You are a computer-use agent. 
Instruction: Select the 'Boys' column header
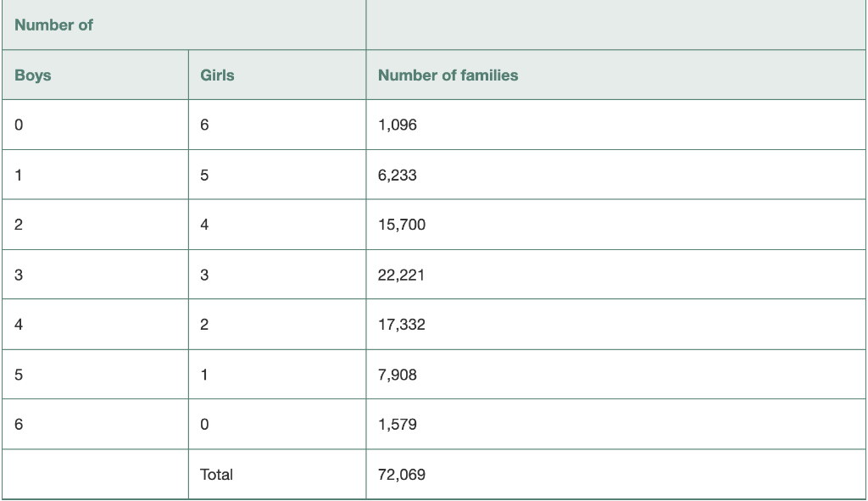95,75
